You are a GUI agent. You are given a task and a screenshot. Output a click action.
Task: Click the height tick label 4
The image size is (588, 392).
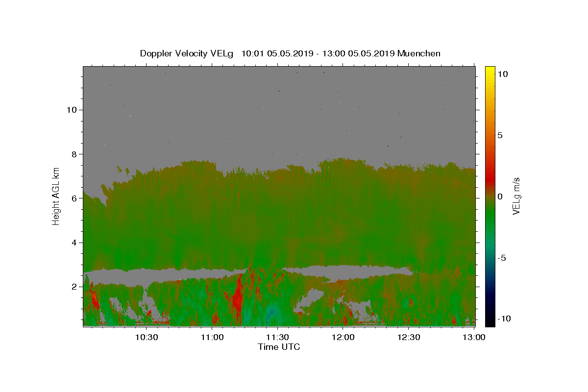click(74, 243)
